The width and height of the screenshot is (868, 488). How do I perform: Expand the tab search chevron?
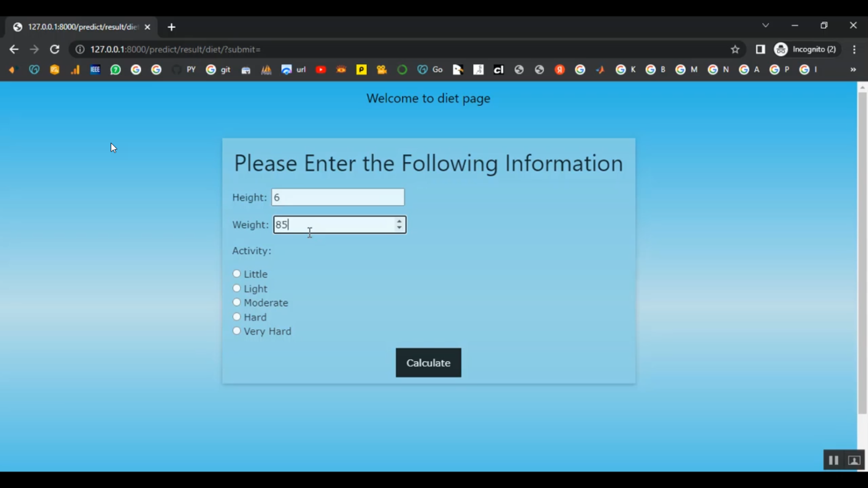click(x=766, y=25)
